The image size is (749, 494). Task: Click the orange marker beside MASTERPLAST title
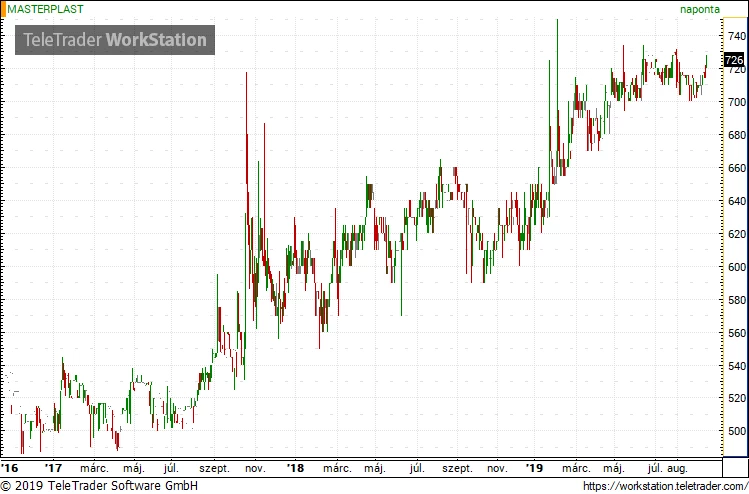tap(3, 8)
